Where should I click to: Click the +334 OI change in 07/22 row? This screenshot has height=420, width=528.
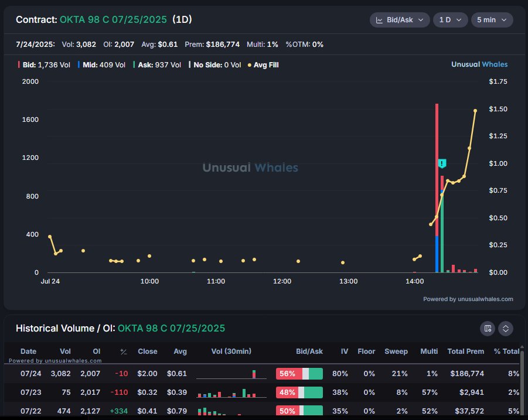pos(119,411)
